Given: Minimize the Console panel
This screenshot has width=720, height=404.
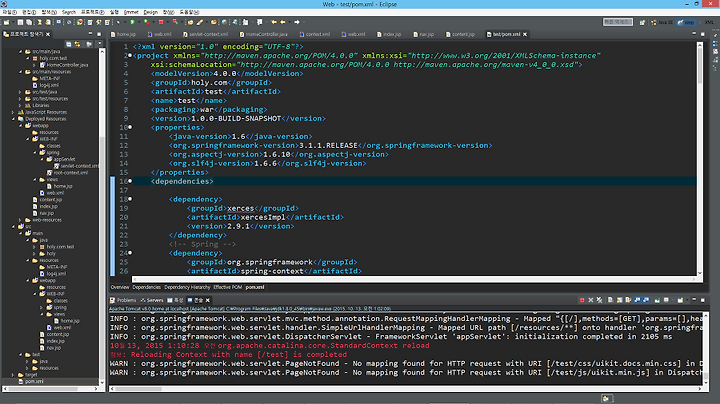Looking at the screenshot, I should tap(694, 300).
